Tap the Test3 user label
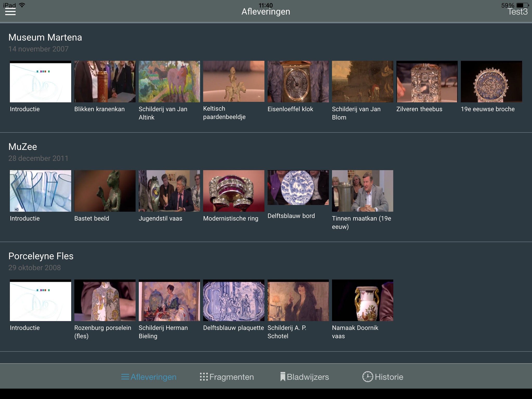The image size is (532, 399). coord(517,12)
